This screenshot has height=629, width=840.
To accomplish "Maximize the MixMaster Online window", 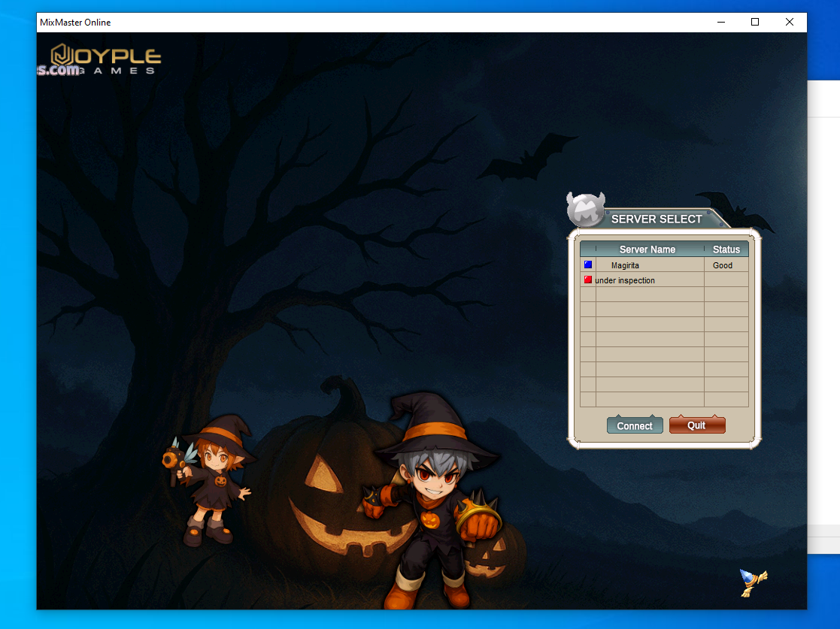I will [x=755, y=23].
